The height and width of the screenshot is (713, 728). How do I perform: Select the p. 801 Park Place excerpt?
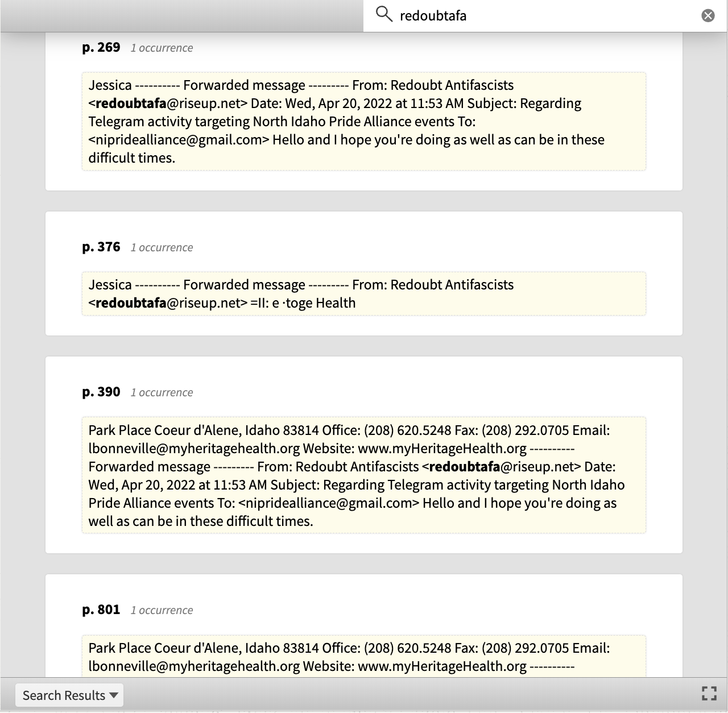(x=364, y=656)
